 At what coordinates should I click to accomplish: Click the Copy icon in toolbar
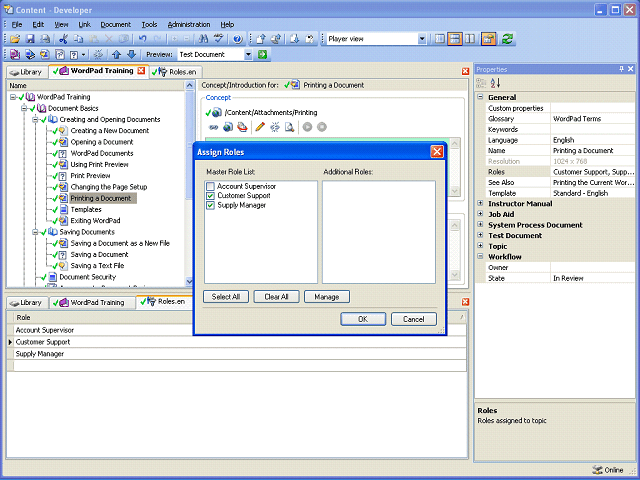tap(78, 39)
